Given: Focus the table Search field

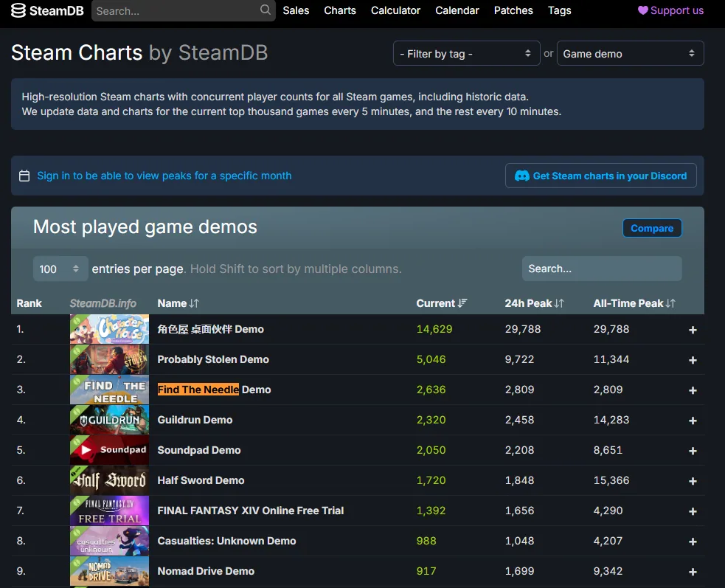Looking at the screenshot, I should pos(602,269).
